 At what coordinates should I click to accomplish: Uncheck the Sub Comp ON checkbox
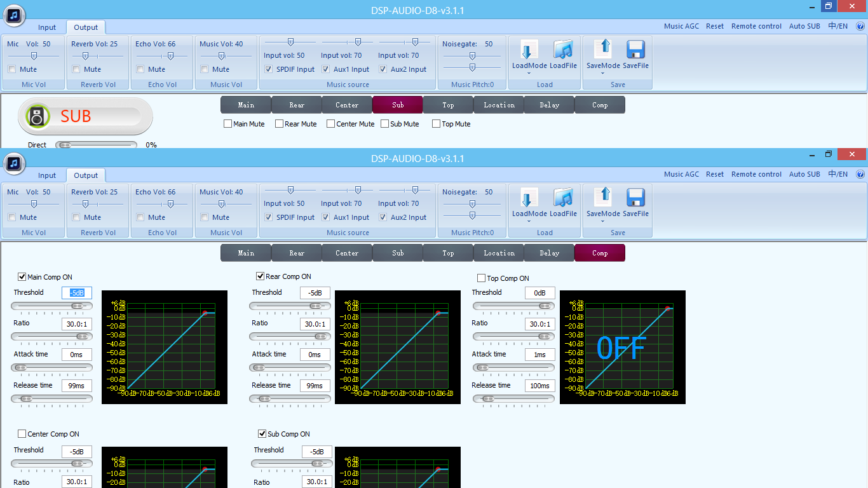click(x=262, y=434)
